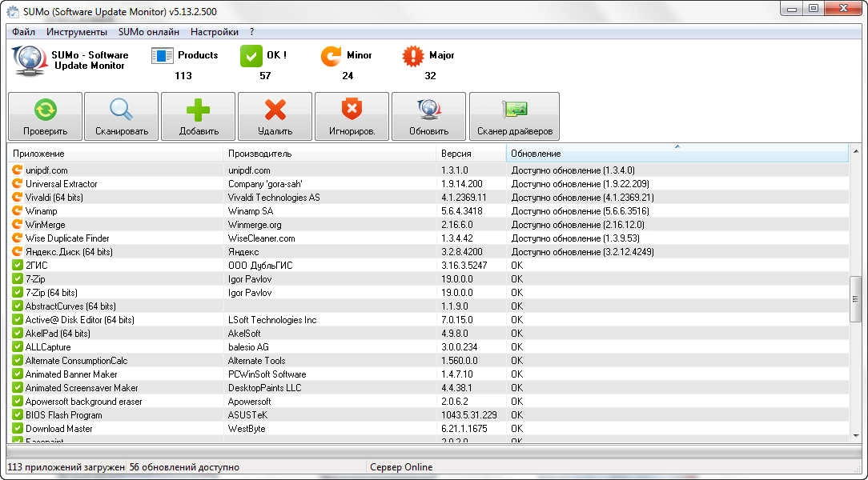Viewport: 868px width, 480px height.
Task: Click the 'Company 'gora-sah'' manufacturer cell
Action: tap(265, 183)
